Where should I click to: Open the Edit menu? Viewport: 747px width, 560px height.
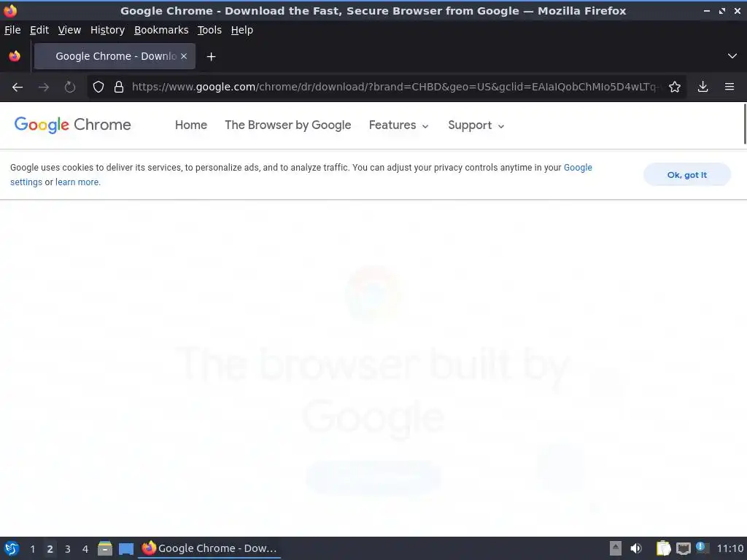pos(39,30)
